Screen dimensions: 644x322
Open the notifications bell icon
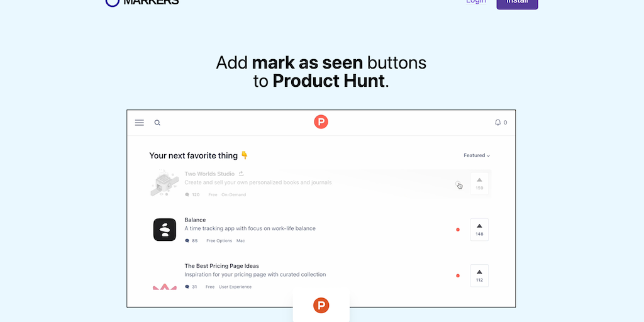498,123
